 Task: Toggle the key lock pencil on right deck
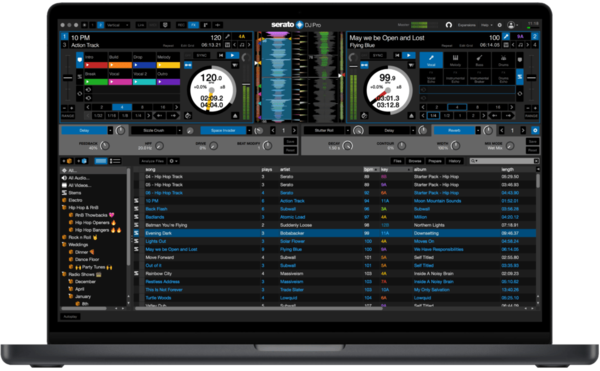(x=506, y=37)
